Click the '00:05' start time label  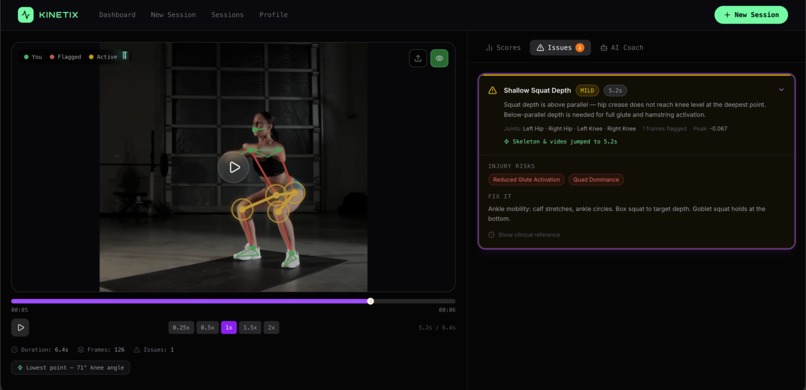click(x=20, y=310)
